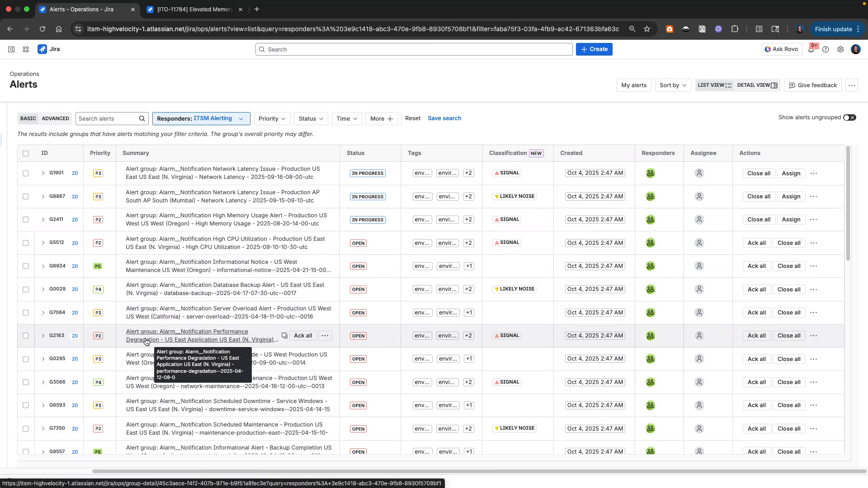Switch to DETAIL VIEW mode
868x488 pixels.
click(756, 85)
